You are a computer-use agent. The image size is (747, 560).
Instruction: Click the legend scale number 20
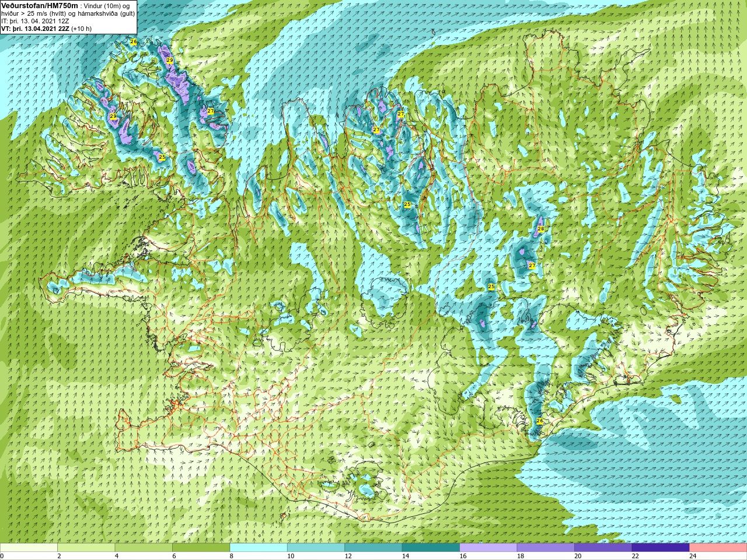point(578,556)
